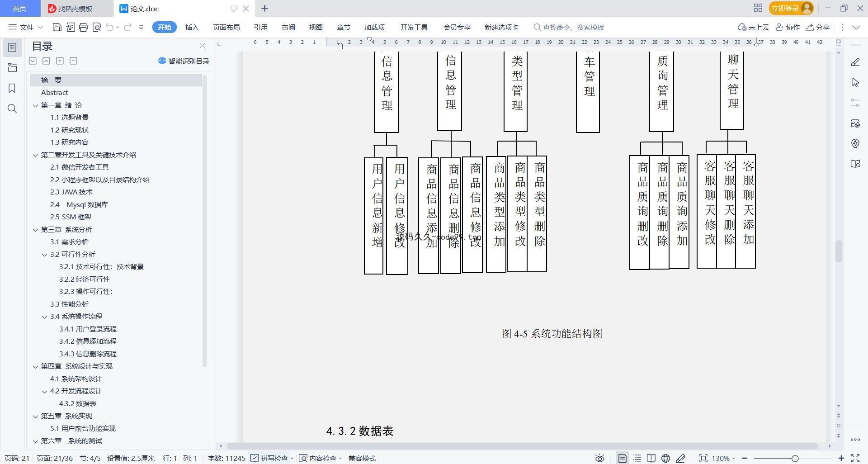This screenshot has width=868, height=464.
Task: Click the Save icon in toolbar
Action: [57, 27]
